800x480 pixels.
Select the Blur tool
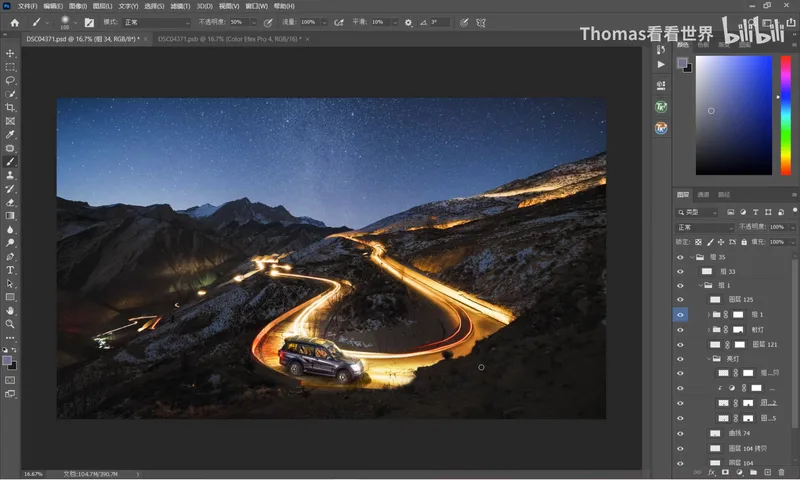(x=10, y=230)
